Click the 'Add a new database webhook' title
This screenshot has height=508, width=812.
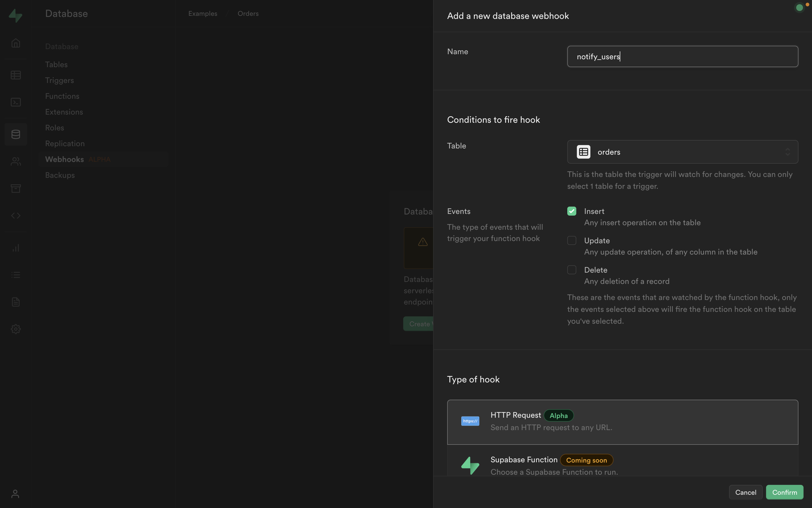pyautogui.click(x=508, y=16)
